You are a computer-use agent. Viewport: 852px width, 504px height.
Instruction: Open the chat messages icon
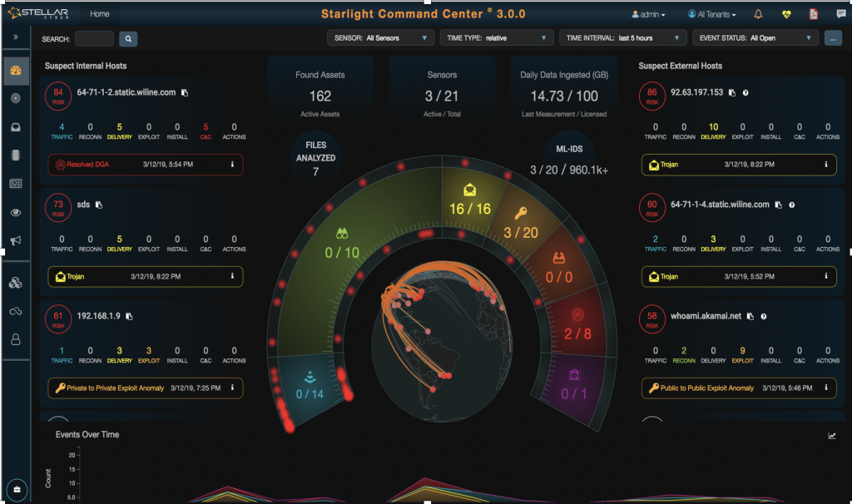pyautogui.click(x=841, y=14)
